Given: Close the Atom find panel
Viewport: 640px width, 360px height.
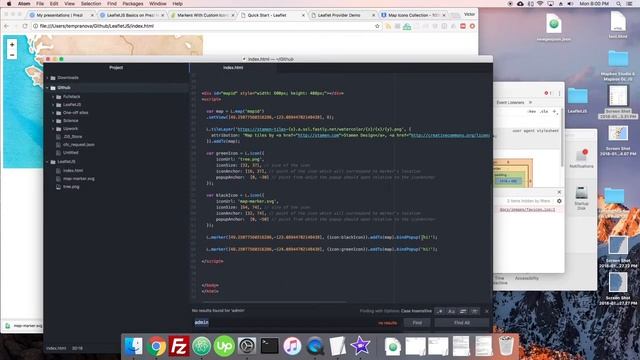Looking at the screenshot, I should [x=487, y=311].
